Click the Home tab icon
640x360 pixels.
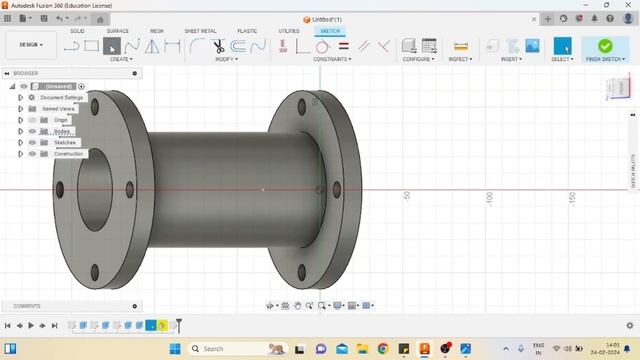click(100, 19)
